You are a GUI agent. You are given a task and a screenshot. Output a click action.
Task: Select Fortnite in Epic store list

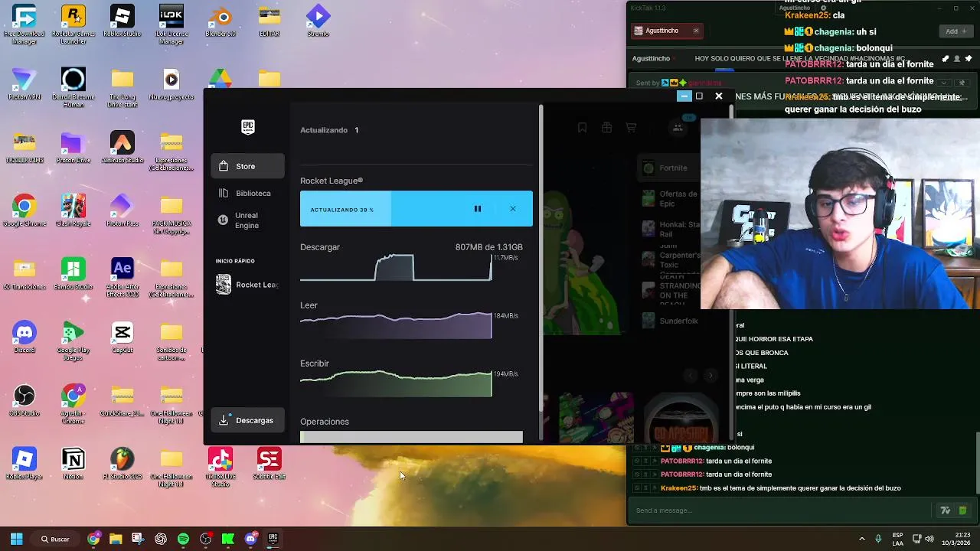[668, 168]
